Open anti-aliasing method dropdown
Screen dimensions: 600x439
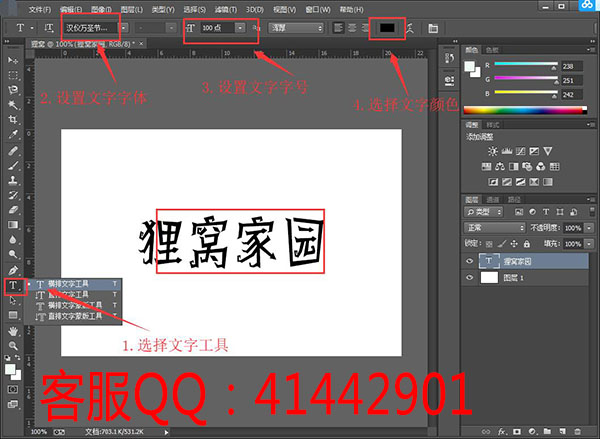(296, 28)
